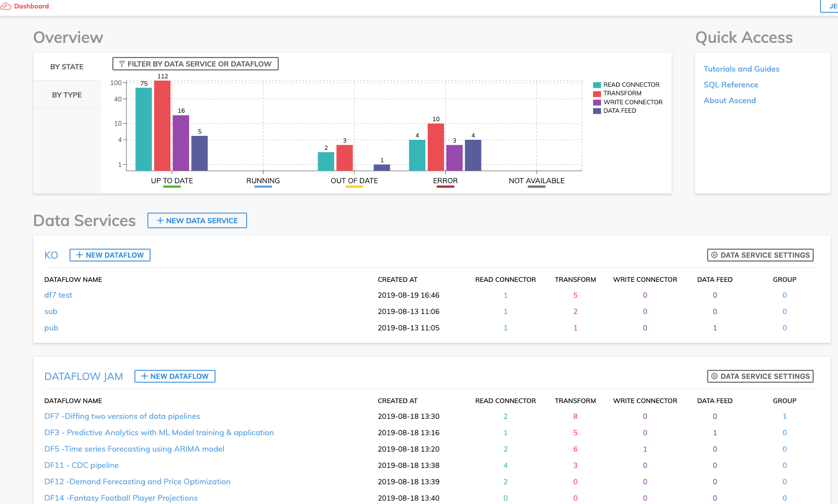Viewport: 838px width, 504px height.
Task: Select the OUT OF DATE axis label
Action: 354,181
